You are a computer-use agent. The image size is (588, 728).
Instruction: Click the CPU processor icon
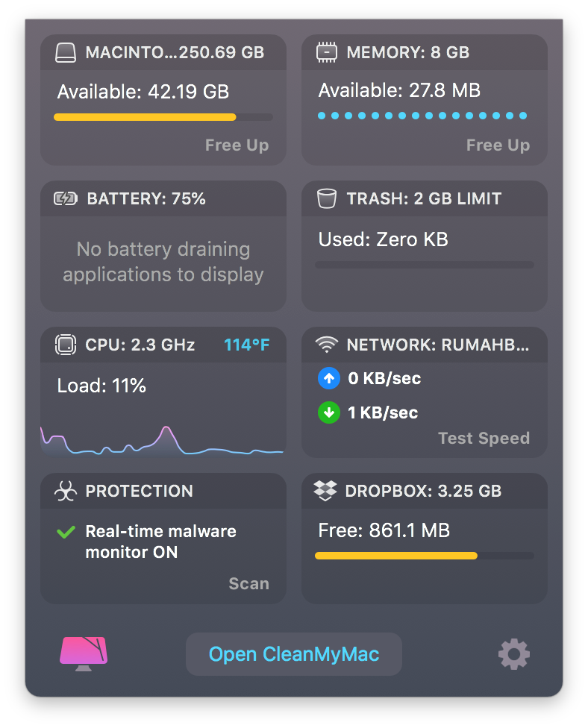[x=66, y=345]
